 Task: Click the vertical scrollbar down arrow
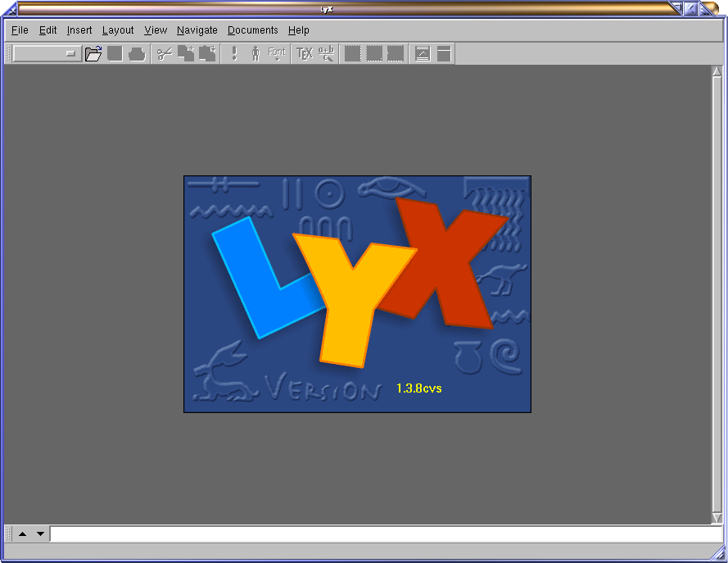pyautogui.click(x=717, y=517)
